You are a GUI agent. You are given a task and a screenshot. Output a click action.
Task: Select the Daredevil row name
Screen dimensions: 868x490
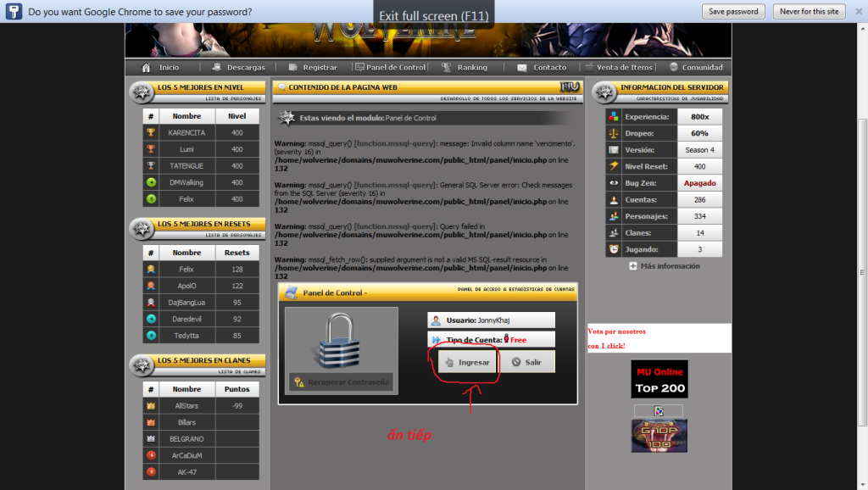click(x=186, y=320)
